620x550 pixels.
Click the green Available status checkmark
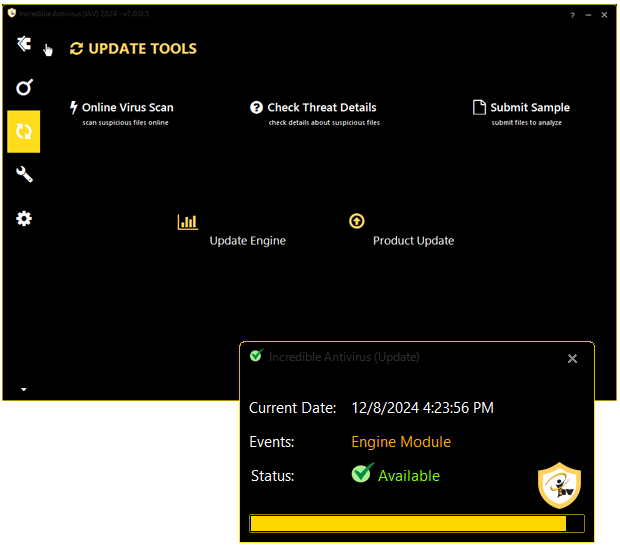pyautogui.click(x=362, y=473)
